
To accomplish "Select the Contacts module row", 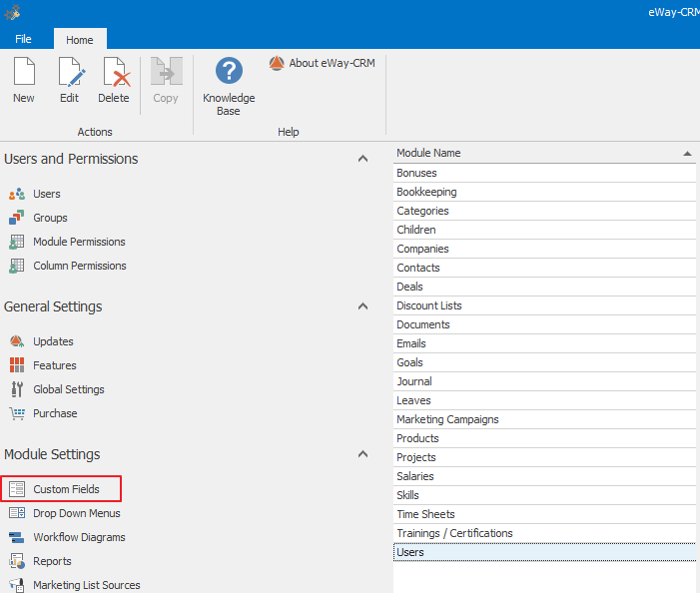I will pyautogui.click(x=544, y=268).
